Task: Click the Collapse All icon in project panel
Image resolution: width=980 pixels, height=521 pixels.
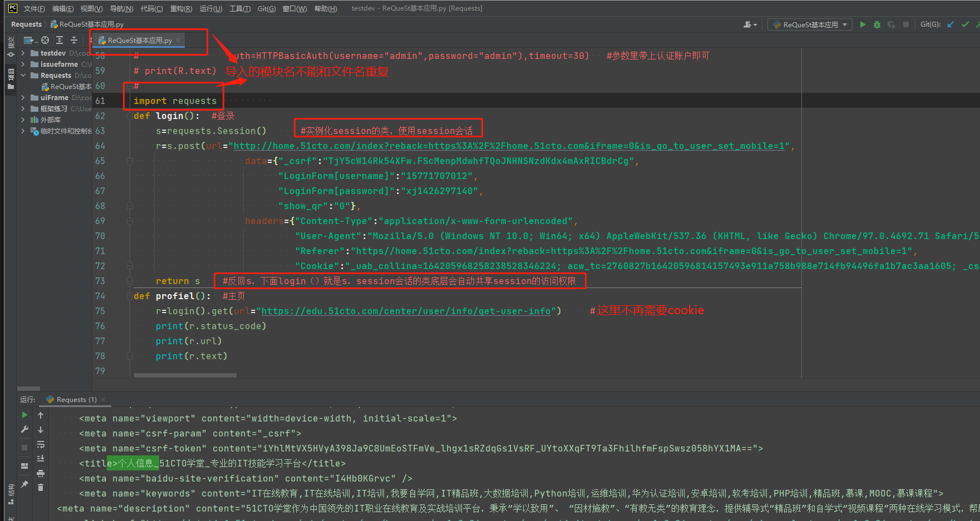Action: click(x=74, y=40)
